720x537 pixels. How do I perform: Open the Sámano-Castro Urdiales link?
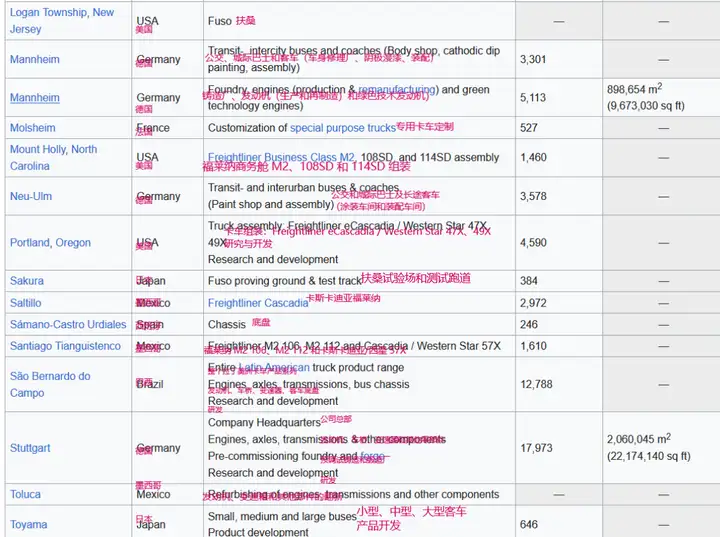coord(68,324)
